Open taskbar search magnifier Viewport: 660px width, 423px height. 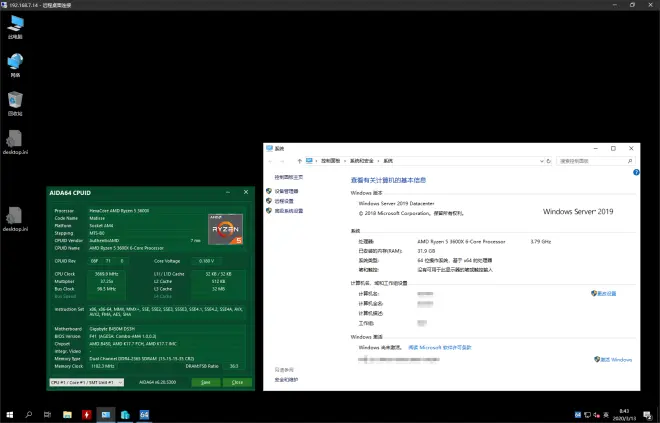click(x=29, y=415)
